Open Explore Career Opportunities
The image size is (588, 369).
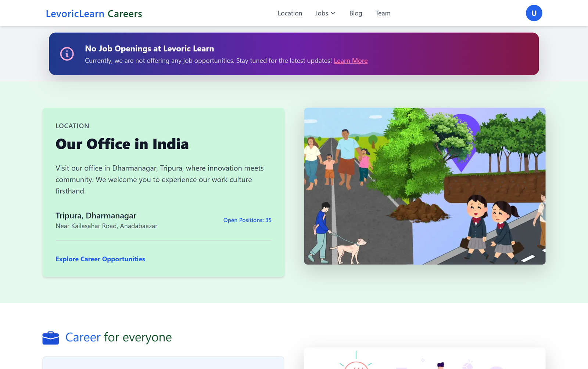pyautogui.click(x=100, y=259)
